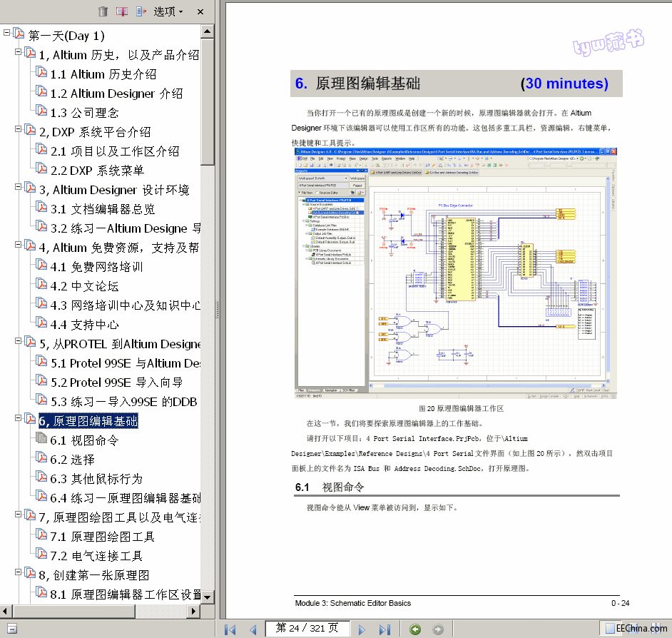Click the new bookmark icon in panel toolbar
Image resolution: width=672 pixels, height=638 pixels.
pyautogui.click(x=122, y=11)
